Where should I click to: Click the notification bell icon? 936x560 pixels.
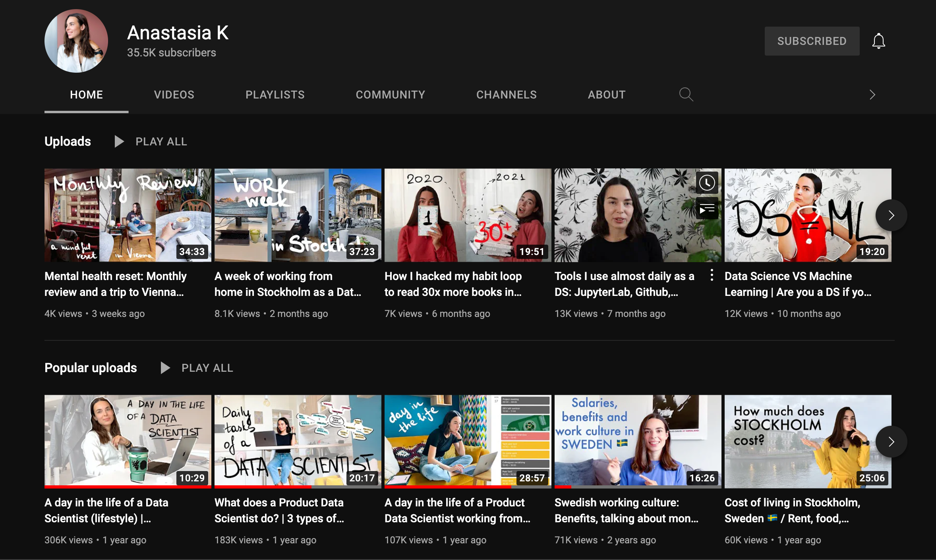[878, 41]
